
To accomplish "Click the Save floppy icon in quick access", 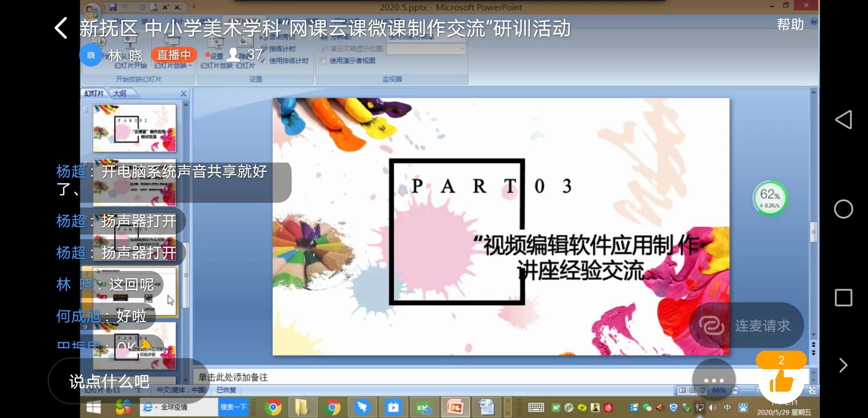I will coord(113,7).
